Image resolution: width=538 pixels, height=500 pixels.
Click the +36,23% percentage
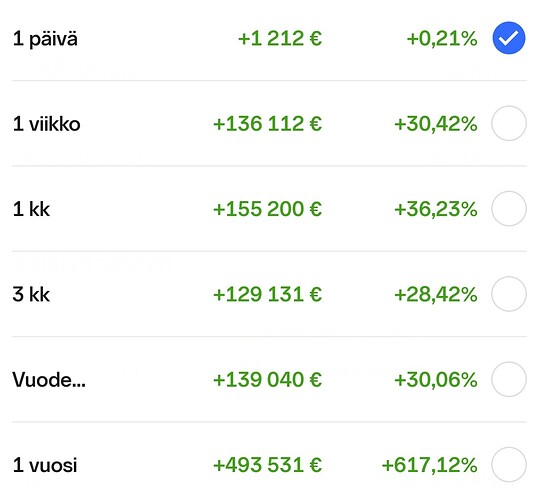point(436,209)
